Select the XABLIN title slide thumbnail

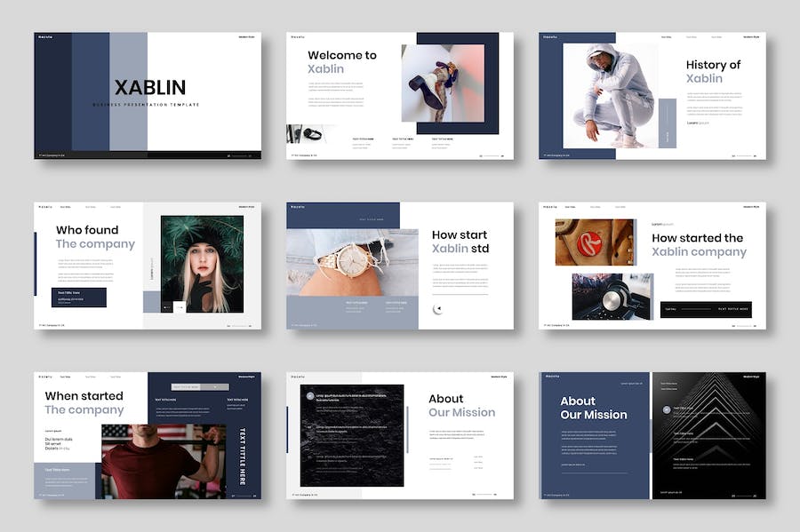(148, 96)
